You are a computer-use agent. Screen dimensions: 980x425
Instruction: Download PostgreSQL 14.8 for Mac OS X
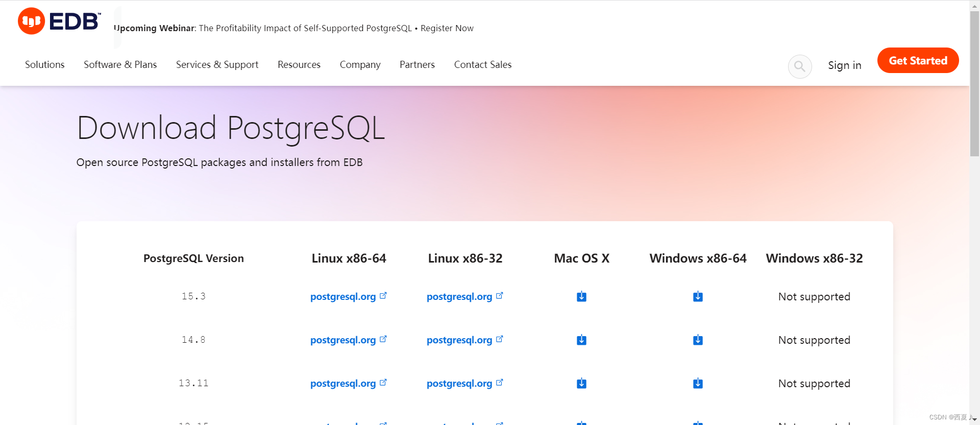(581, 340)
